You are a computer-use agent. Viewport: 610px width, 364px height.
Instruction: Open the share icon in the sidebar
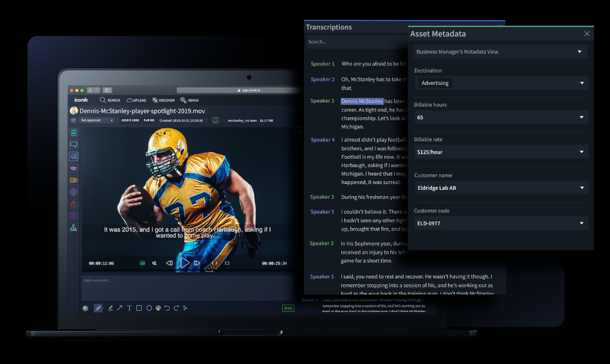73,204
